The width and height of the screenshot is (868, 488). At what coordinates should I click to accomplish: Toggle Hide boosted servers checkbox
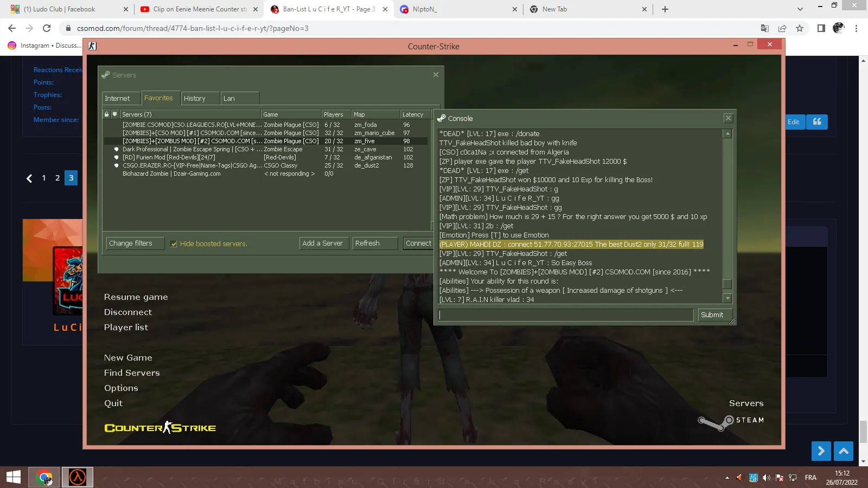[174, 244]
